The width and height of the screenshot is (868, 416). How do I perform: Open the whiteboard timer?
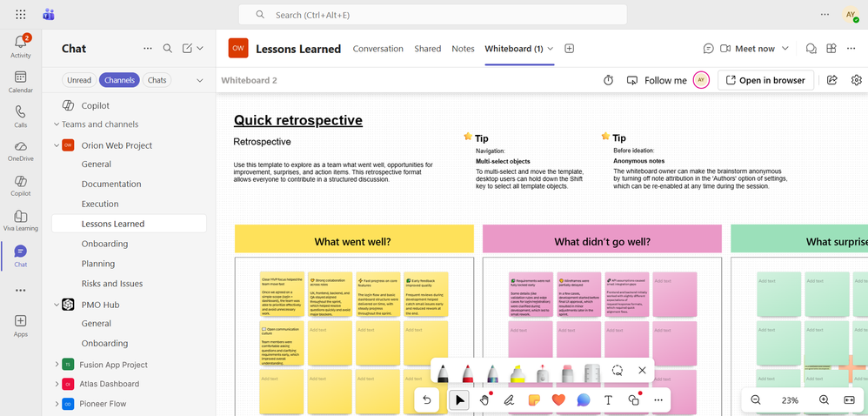pyautogui.click(x=608, y=80)
